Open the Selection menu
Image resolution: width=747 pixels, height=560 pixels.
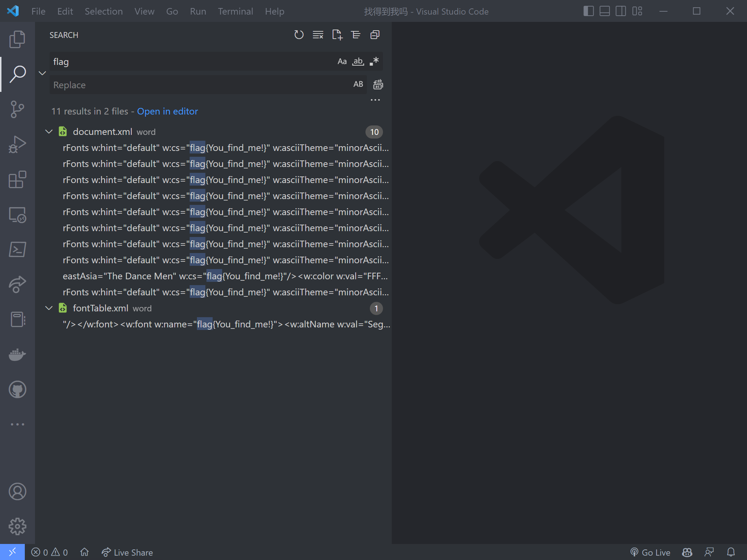[x=104, y=11]
